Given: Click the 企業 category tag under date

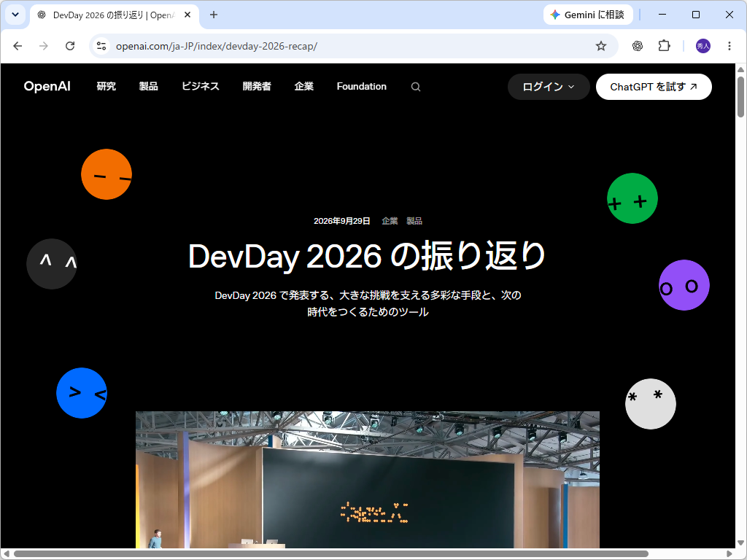Looking at the screenshot, I should 390,221.
